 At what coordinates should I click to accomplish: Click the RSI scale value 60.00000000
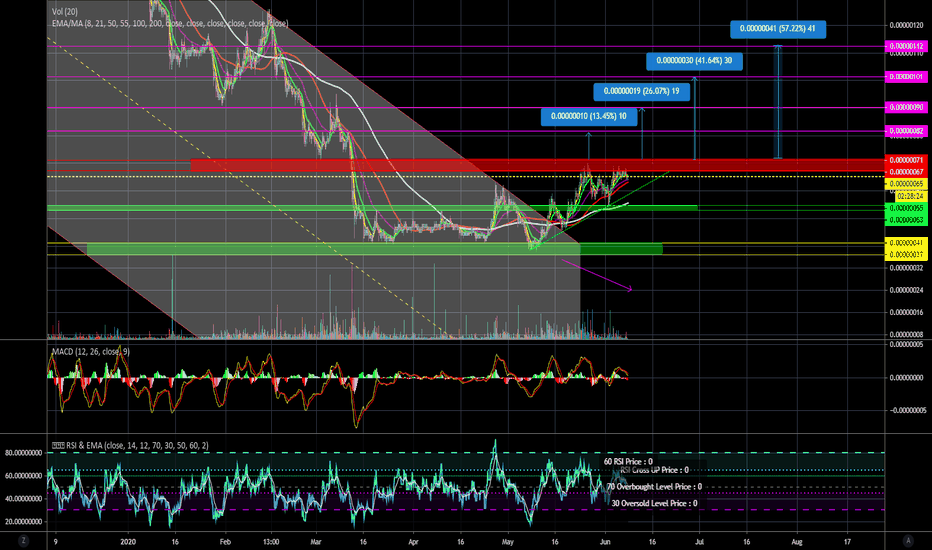pos(24,476)
